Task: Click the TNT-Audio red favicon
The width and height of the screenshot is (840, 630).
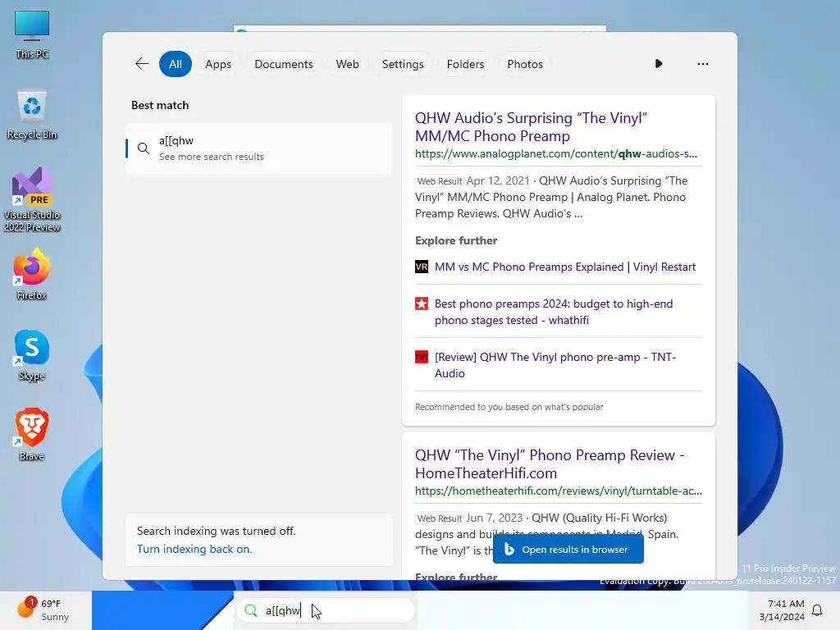Action: (422, 357)
